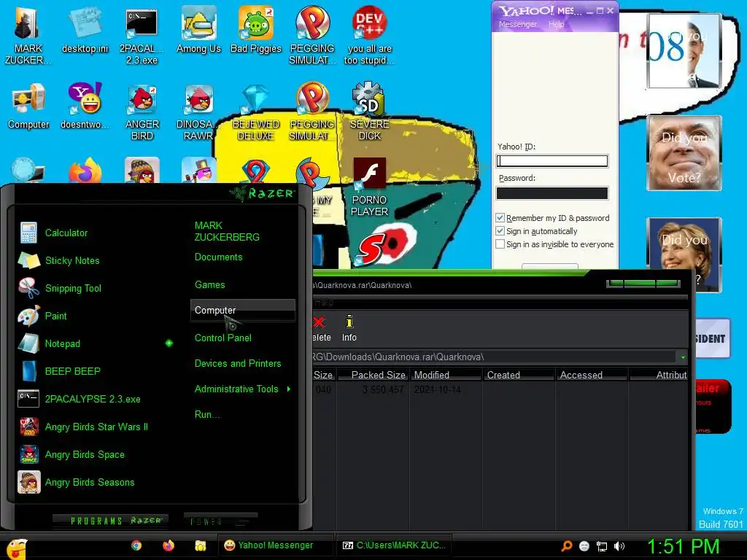The image size is (747, 560).
Task: Open the Among Us desktop icon
Action: (x=198, y=29)
